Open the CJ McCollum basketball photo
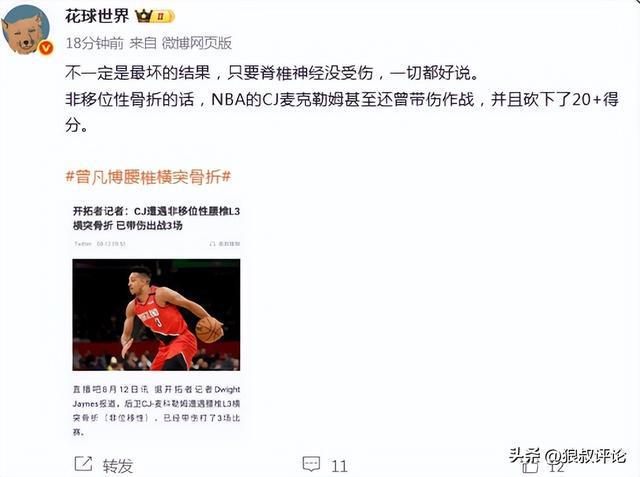The width and height of the screenshot is (640, 477). tap(156, 315)
